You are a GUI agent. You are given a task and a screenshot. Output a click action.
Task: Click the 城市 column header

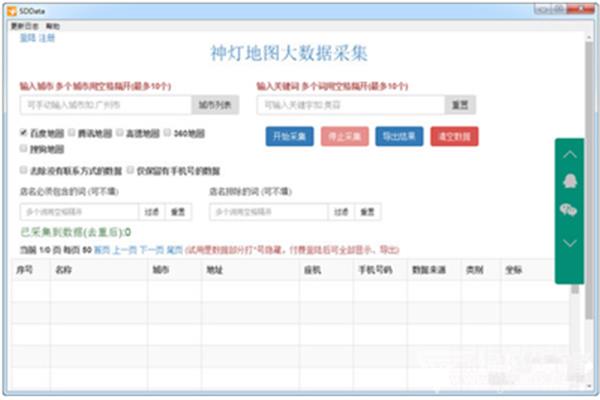174,270
